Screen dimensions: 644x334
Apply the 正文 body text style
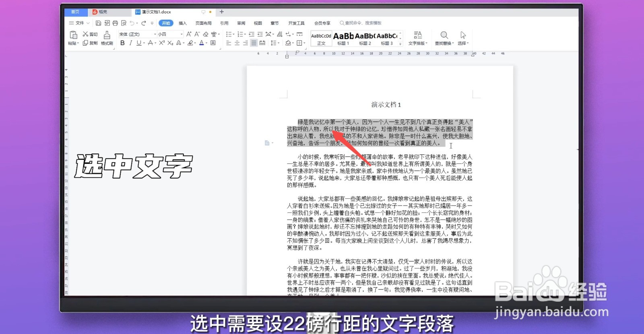click(321, 39)
